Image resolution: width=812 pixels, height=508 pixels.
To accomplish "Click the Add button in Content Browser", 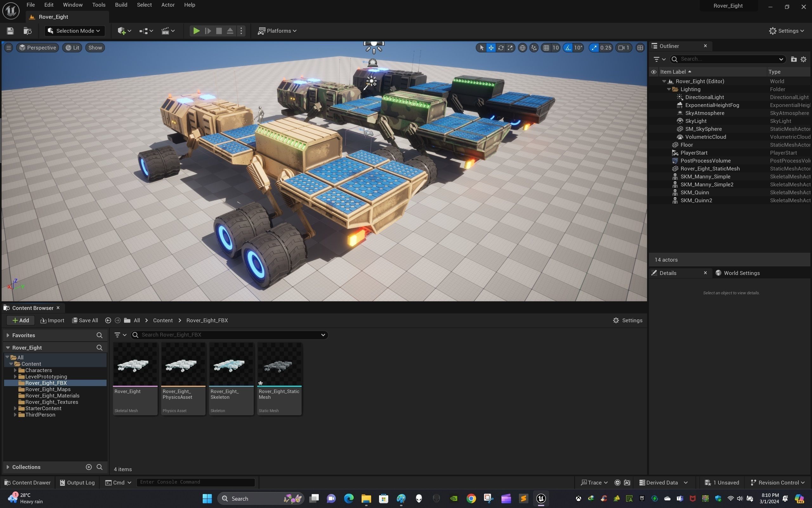I will click(21, 321).
